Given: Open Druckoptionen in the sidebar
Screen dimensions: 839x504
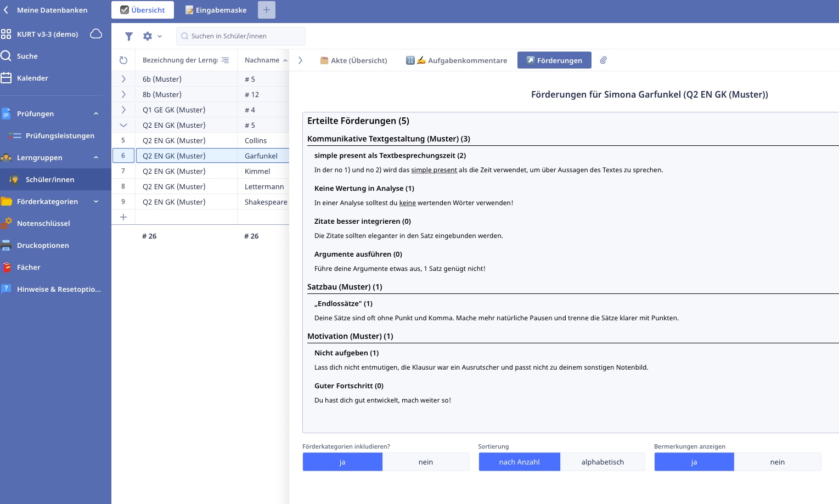Looking at the screenshot, I should pyautogui.click(x=43, y=245).
